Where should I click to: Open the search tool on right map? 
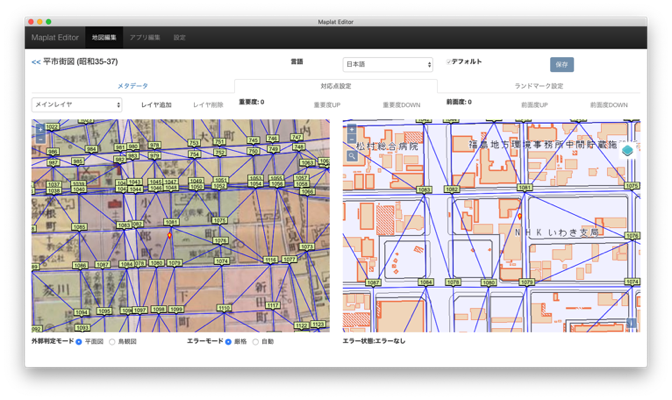(352, 156)
